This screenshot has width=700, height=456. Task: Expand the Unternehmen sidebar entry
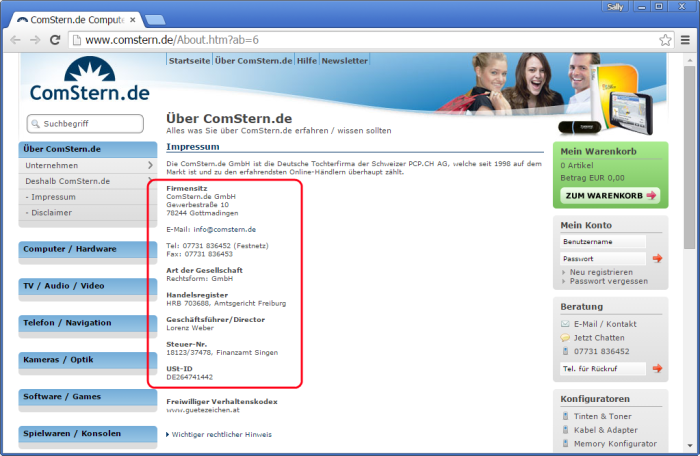(x=150, y=165)
